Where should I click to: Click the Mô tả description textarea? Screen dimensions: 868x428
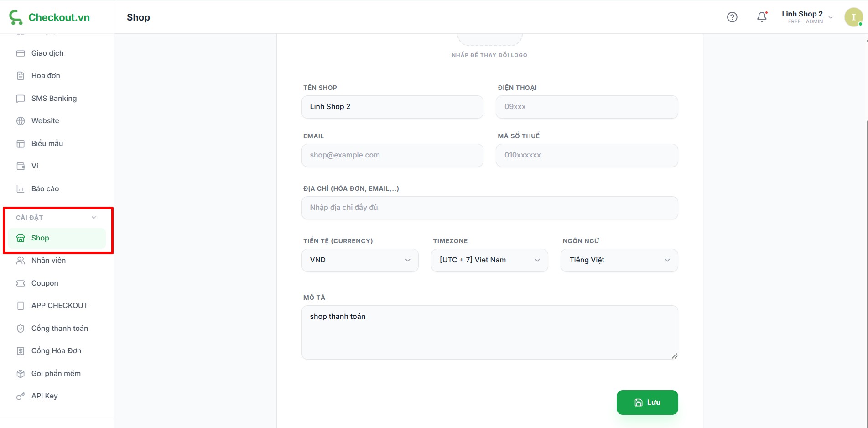click(489, 332)
